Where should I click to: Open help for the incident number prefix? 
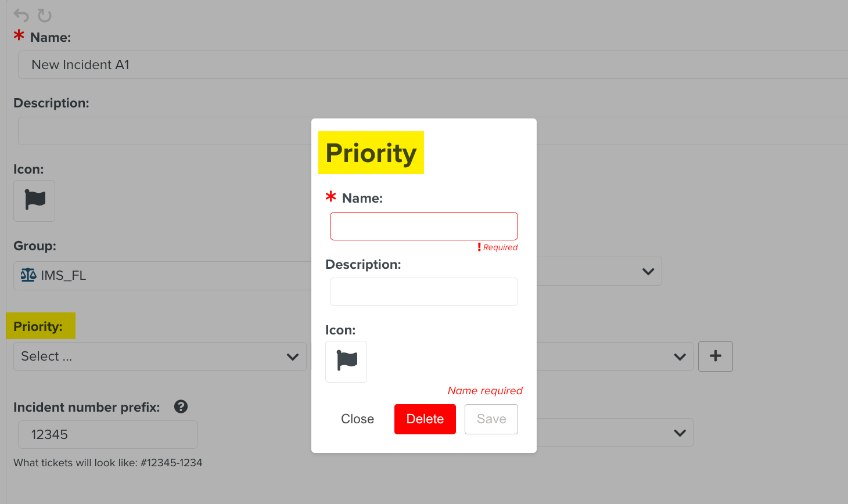(x=181, y=406)
